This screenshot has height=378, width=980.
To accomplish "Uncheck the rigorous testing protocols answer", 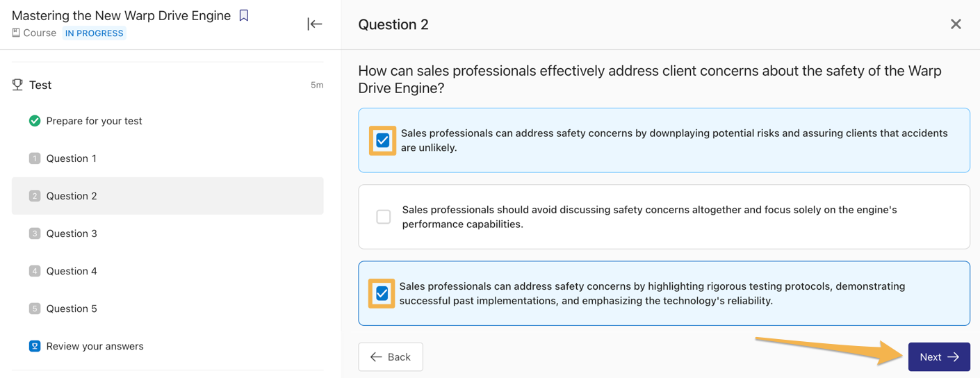I will (x=382, y=293).
